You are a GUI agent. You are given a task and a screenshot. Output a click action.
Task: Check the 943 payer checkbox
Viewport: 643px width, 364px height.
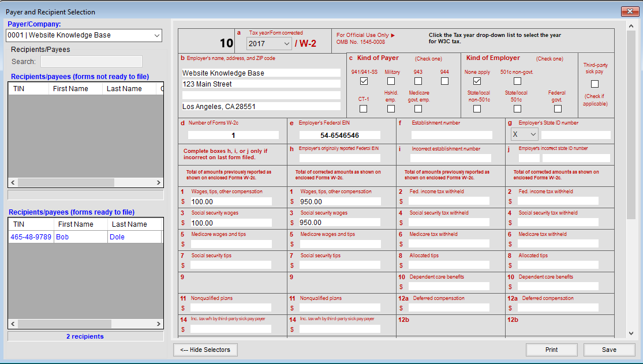[418, 81]
